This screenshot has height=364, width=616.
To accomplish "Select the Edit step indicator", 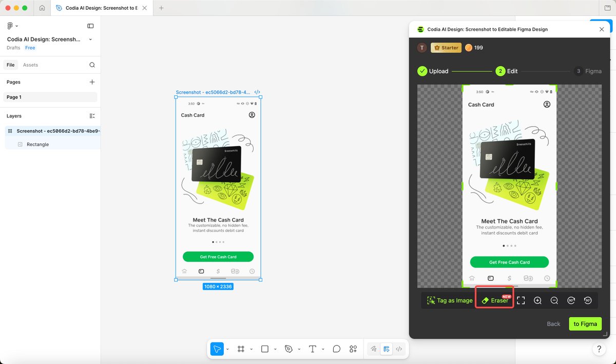I will coord(507,71).
